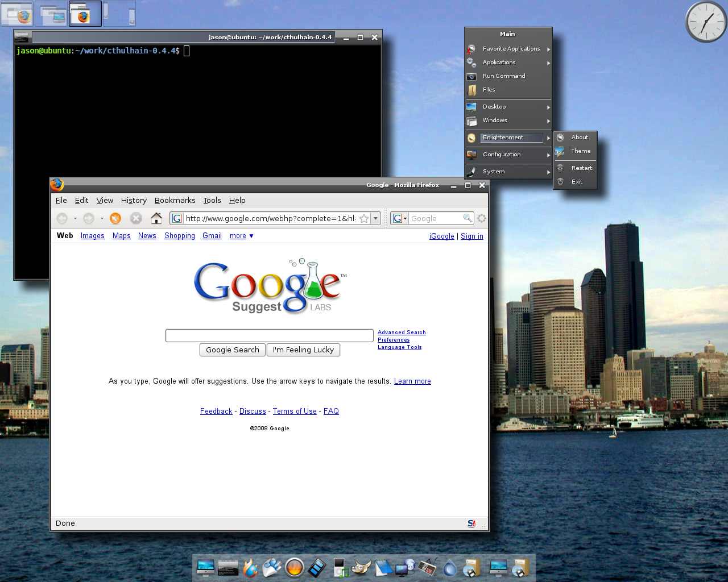Open the back button history dropdown arrow
The width and height of the screenshot is (728, 582).
coord(75,218)
